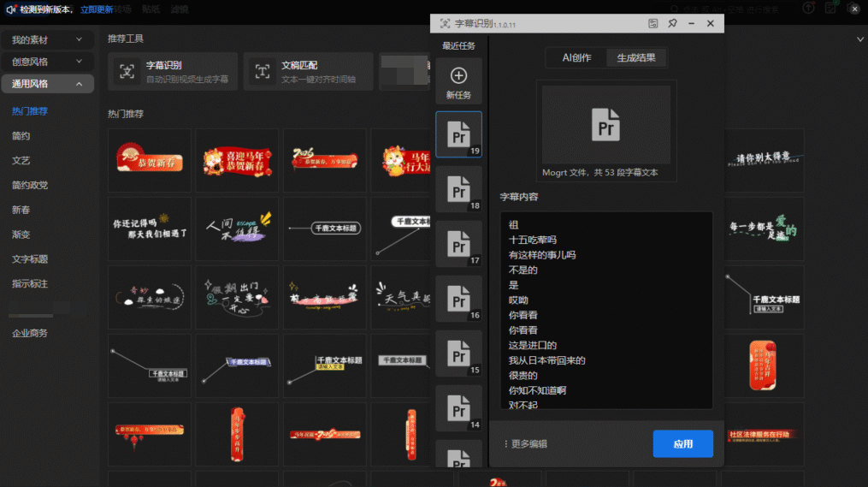The width and height of the screenshot is (868, 487).
Task: Select the 简约 category
Action: coord(21,136)
